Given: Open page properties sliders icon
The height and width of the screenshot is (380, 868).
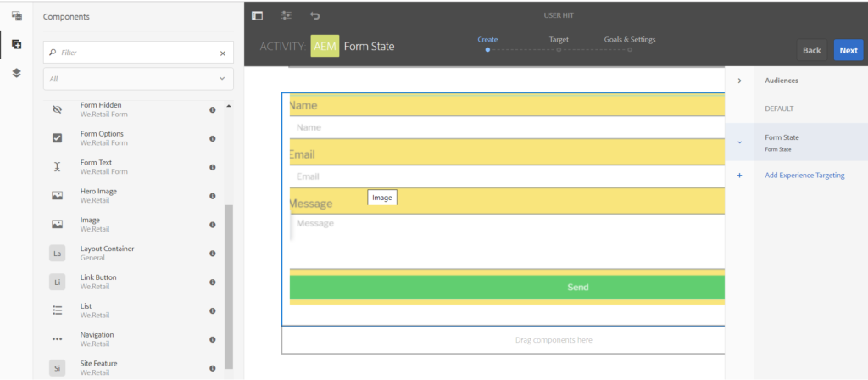Looking at the screenshot, I should click(x=287, y=15).
